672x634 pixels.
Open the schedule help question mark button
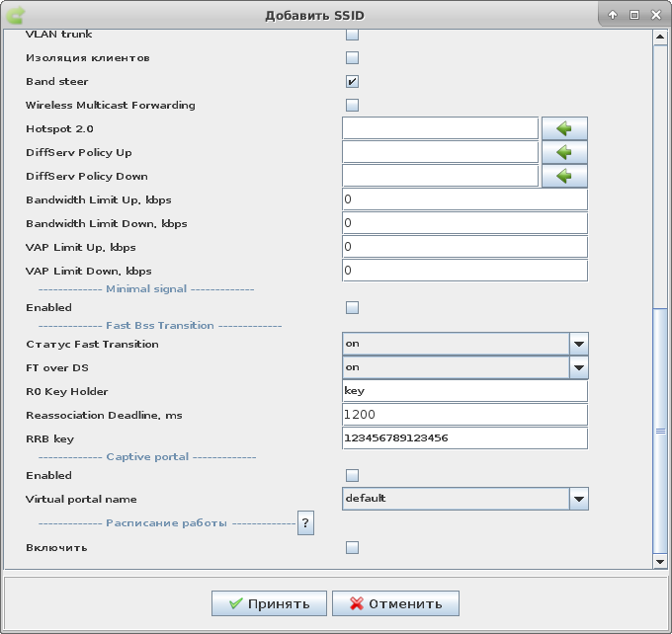pyautogui.click(x=306, y=523)
